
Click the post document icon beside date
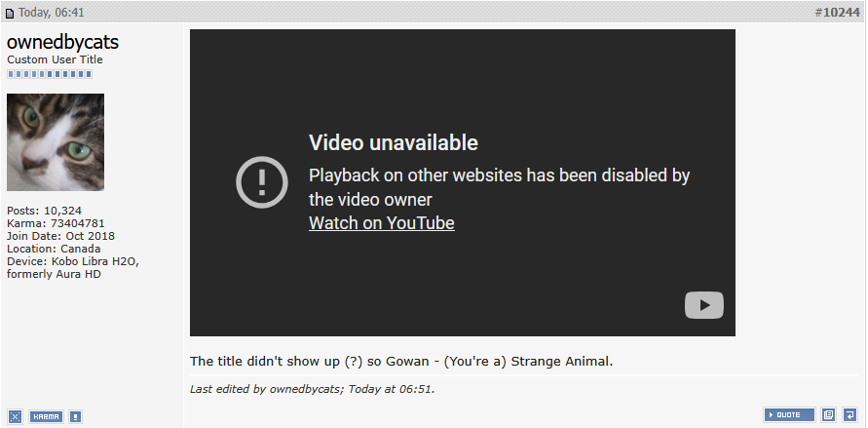coord(10,13)
